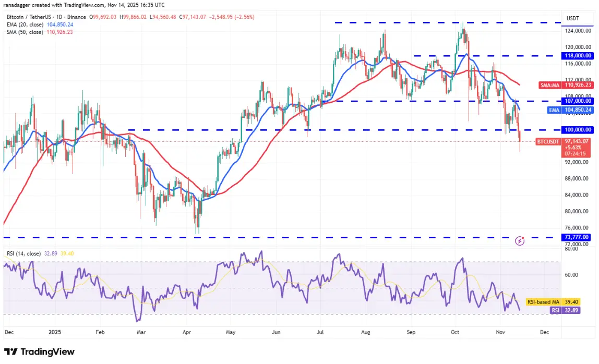599x364 pixels.
Task: Click the purple RSI 32.89 tag
Action: point(565,310)
